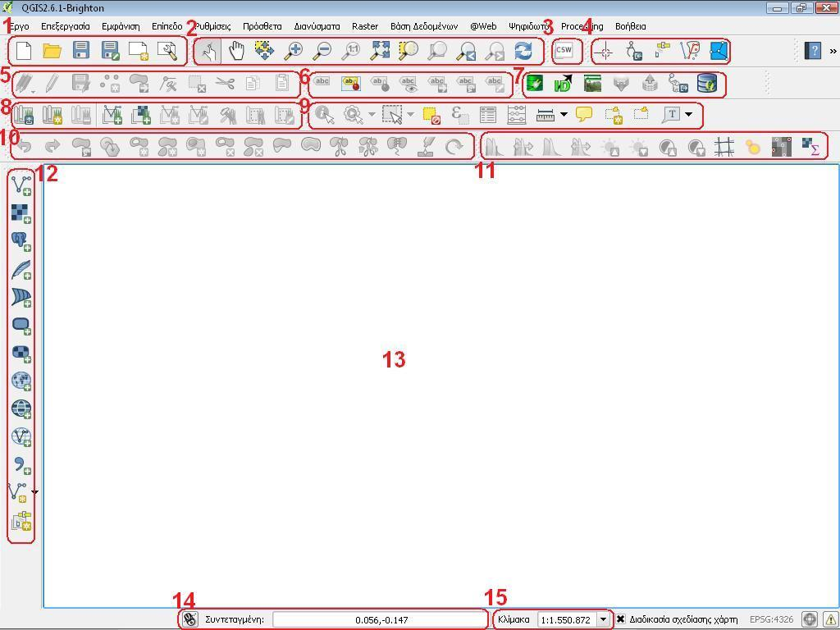Expand the text annotation dropdown arrow
The width and height of the screenshot is (840, 630).
pos(689,114)
